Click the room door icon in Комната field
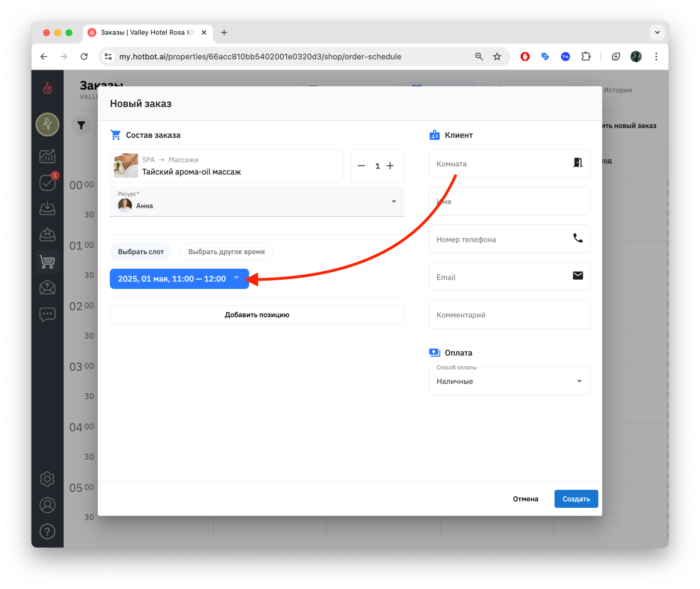The width and height of the screenshot is (700, 589). [577, 163]
